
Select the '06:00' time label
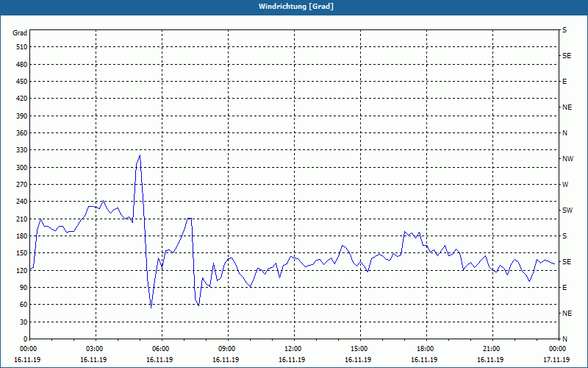pyautogui.click(x=162, y=349)
